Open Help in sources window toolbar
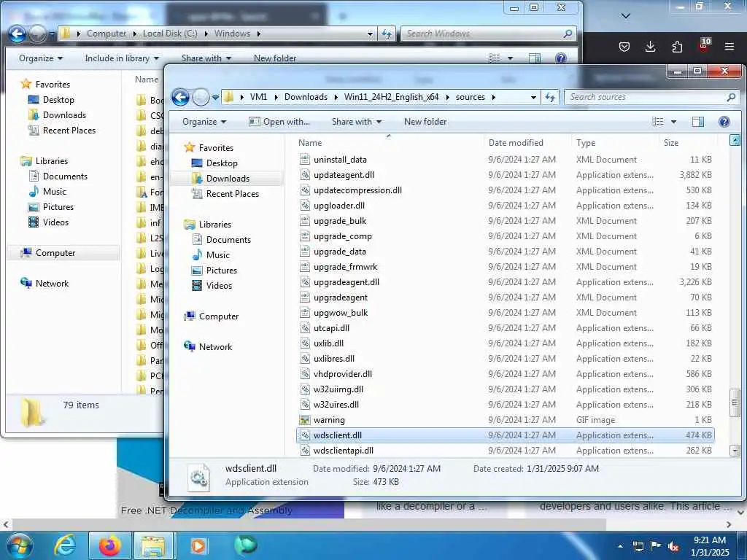747x560 pixels. click(x=724, y=122)
